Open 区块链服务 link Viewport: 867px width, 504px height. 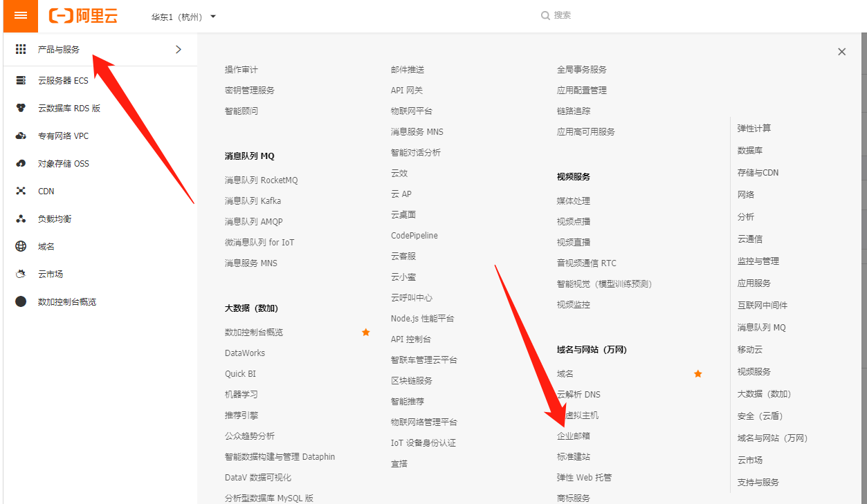tap(412, 381)
